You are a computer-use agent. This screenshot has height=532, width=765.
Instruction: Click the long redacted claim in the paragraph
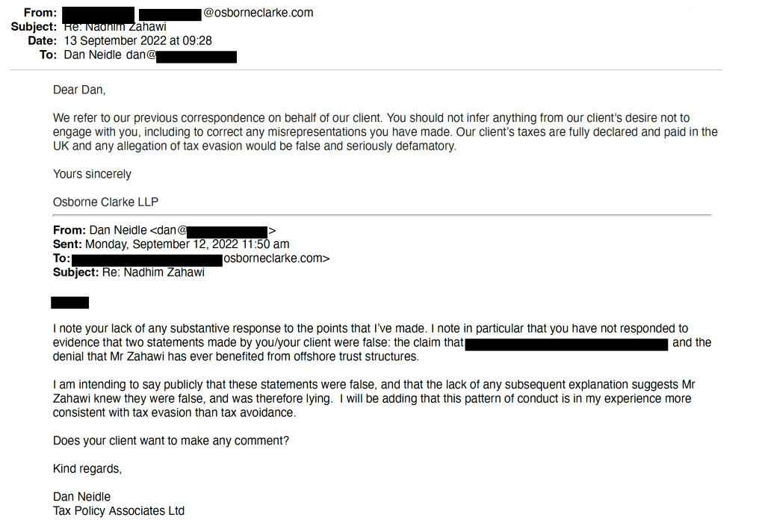[566, 344]
